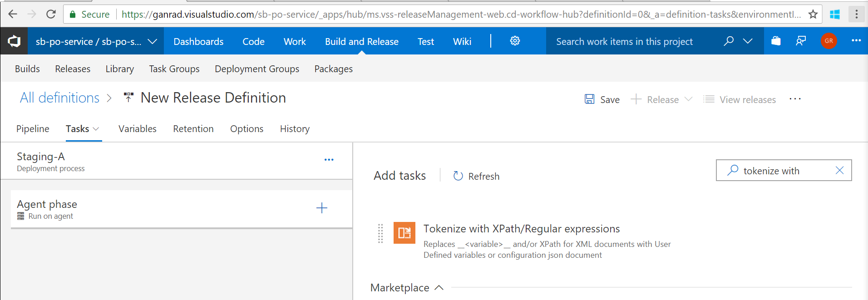Click the search magnifier icon in header
The width and height of the screenshot is (868, 300).
(x=729, y=41)
